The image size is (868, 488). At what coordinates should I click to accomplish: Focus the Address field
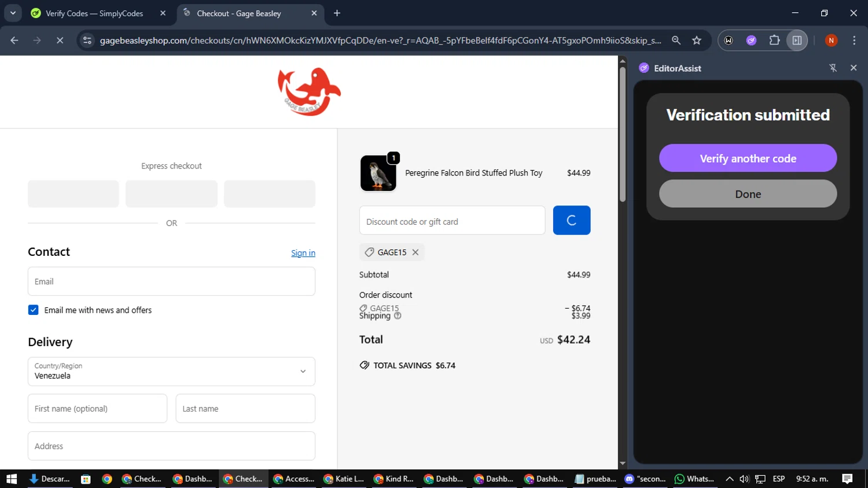pos(171,446)
